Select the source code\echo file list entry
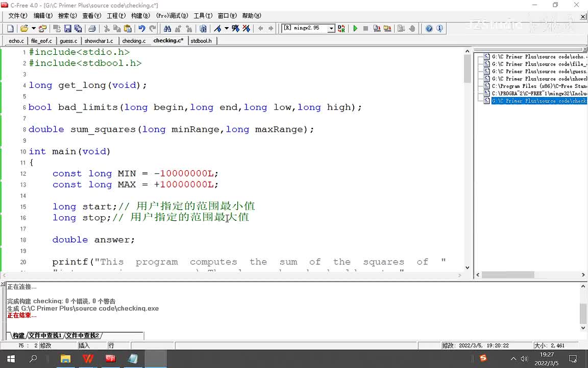The image size is (588, 368). [x=539, y=57]
